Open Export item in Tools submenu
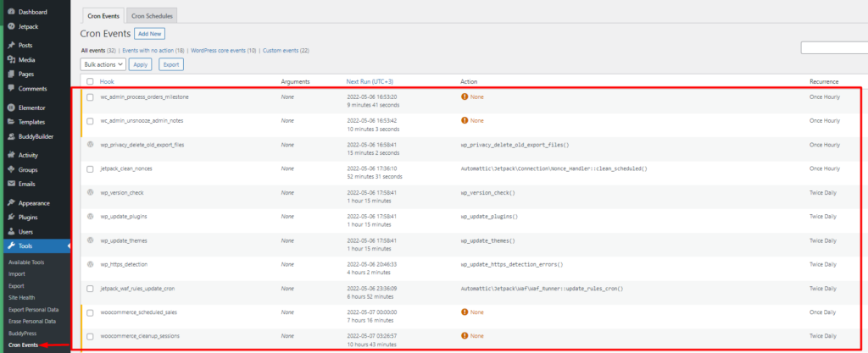Screen dimensions: 868x353 pyautogui.click(x=17, y=285)
